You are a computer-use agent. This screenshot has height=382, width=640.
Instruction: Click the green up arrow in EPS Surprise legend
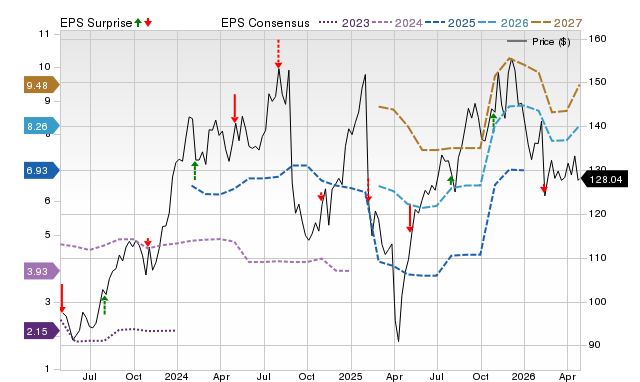pyautogui.click(x=138, y=22)
